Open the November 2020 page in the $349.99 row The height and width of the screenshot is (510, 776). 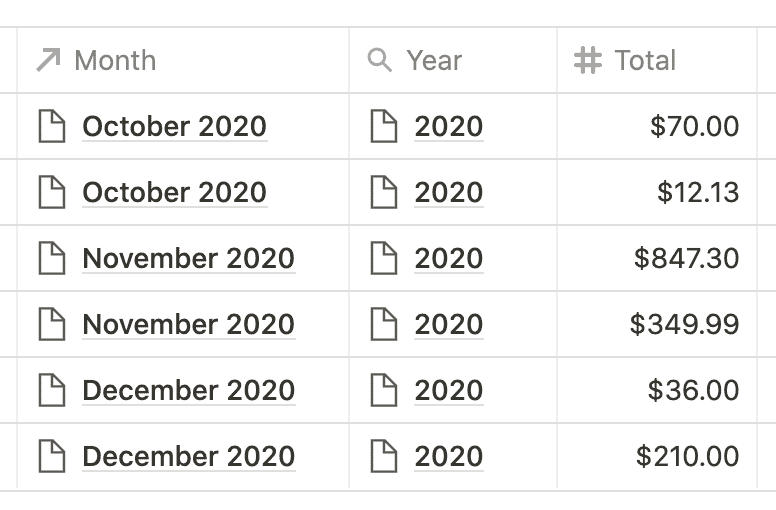tap(189, 324)
